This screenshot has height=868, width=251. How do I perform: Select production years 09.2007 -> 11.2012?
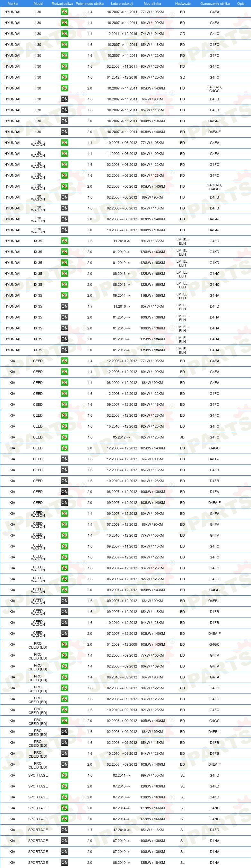tap(122, 546)
